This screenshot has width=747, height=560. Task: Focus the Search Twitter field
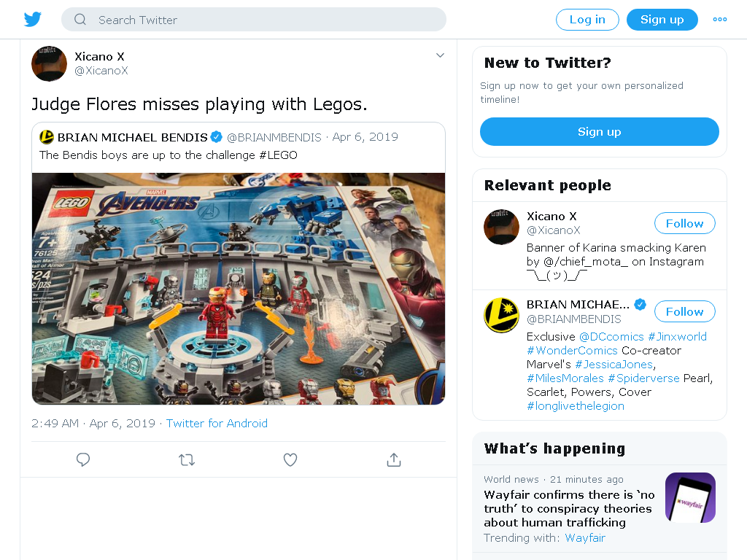coord(253,20)
